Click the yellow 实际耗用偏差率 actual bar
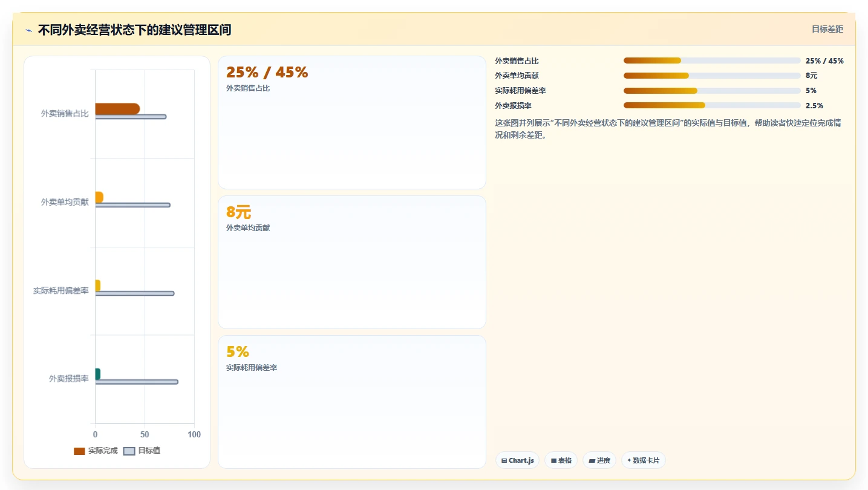Image resolution: width=868 pixels, height=490 pixels. tap(97, 286)
